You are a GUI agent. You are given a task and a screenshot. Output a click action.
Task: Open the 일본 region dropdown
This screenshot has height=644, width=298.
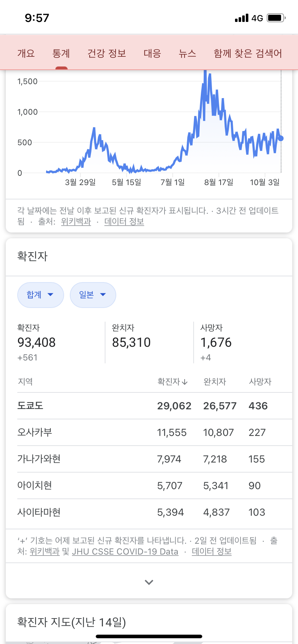click(93, 295)
